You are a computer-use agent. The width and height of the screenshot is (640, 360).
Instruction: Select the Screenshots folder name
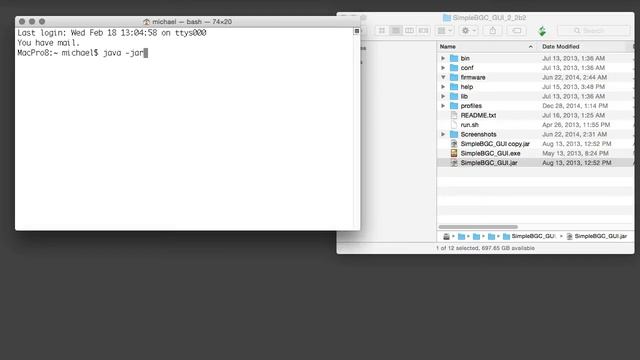pyautogui.click(x=478, y=134)
